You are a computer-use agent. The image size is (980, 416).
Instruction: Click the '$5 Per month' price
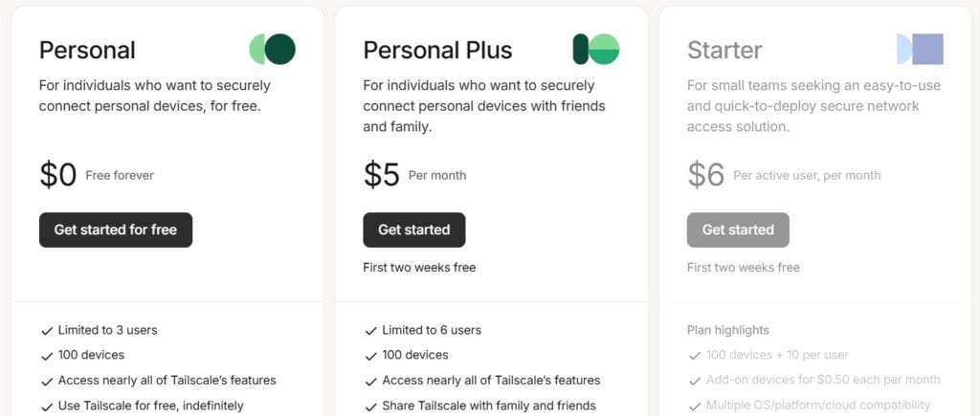pos(414,175)
